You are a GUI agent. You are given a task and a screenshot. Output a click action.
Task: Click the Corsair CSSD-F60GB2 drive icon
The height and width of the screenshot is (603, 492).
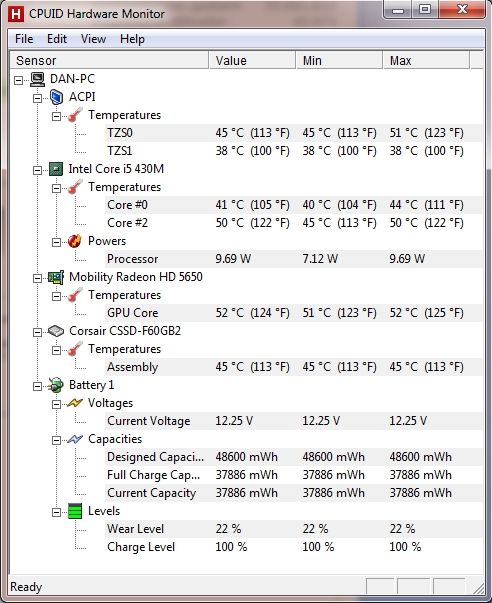pyautogui.click(x=56, y=331)
